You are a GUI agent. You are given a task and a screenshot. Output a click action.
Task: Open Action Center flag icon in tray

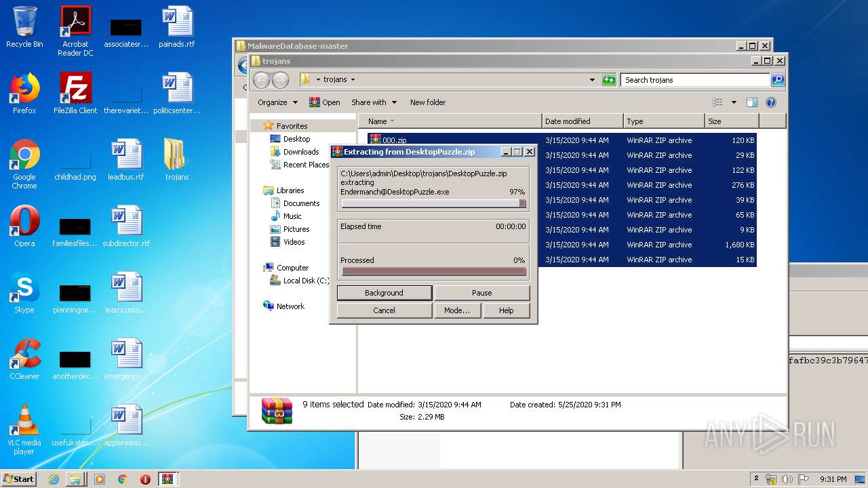coord(804,479)
